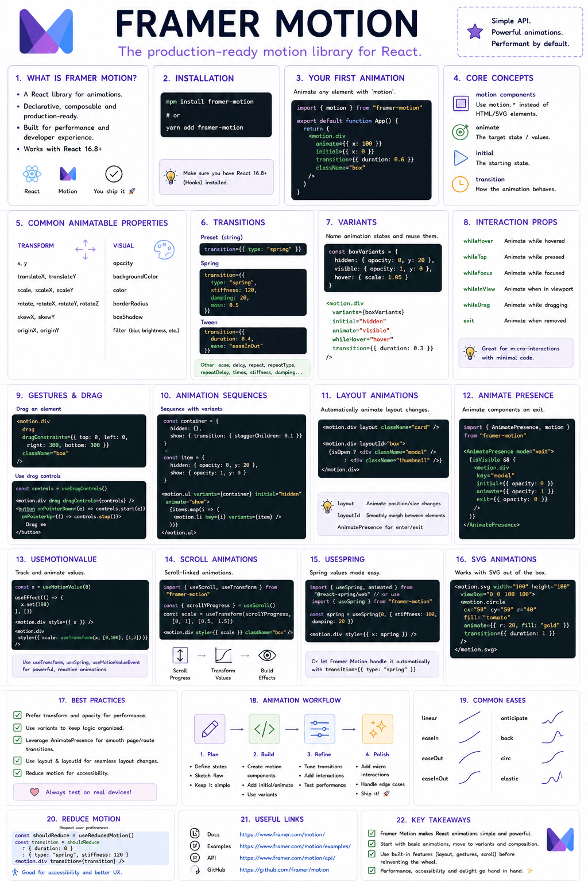This screenshot has width=588, height=882.
Task: Click the 'whileHover' prop label
Action: [x=478, y=241]
